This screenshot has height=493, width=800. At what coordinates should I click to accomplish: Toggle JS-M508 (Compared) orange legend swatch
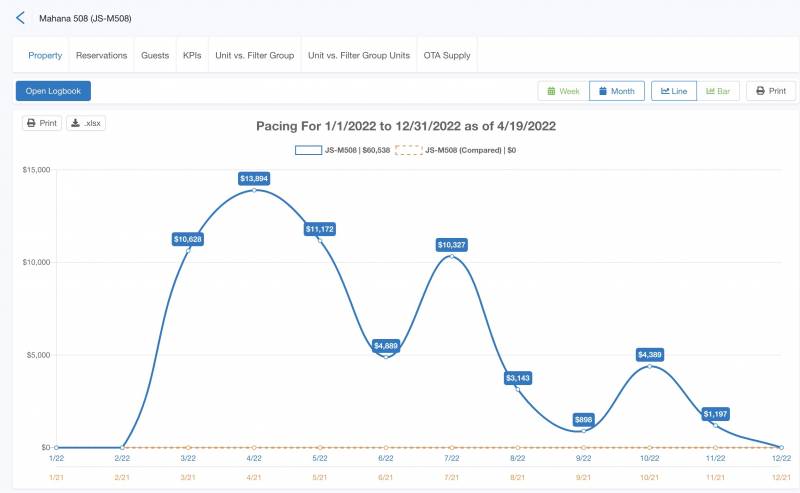point(408,150)
